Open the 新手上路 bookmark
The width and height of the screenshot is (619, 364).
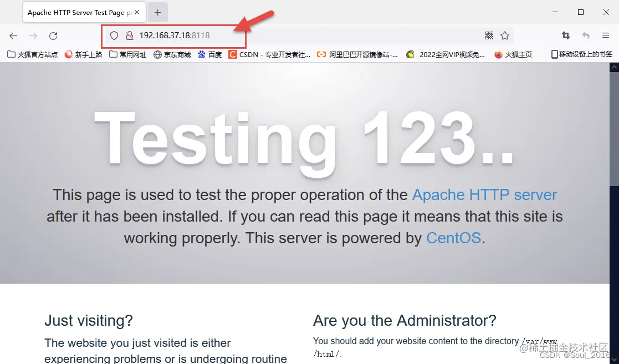[83, 54]
